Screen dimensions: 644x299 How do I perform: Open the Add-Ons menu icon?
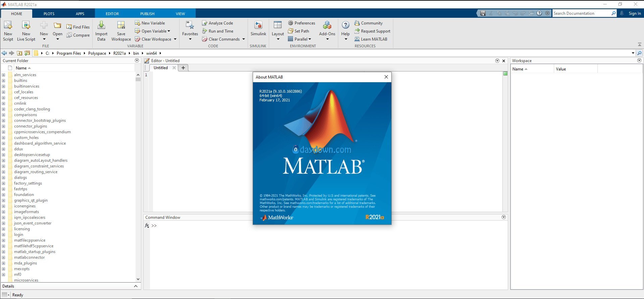(x=327, y=25)
